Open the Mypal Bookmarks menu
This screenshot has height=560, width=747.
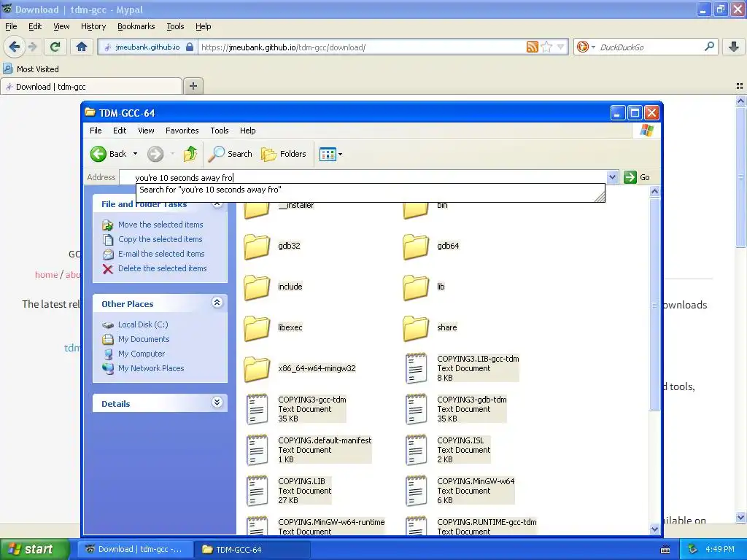pos(136,26)
